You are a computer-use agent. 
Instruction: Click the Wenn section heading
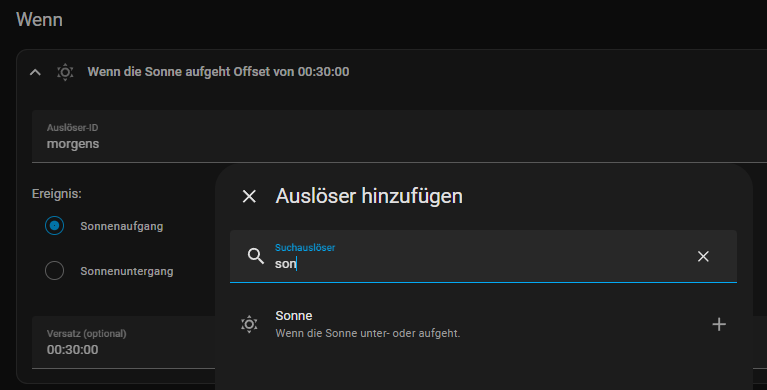pos(39,20)
